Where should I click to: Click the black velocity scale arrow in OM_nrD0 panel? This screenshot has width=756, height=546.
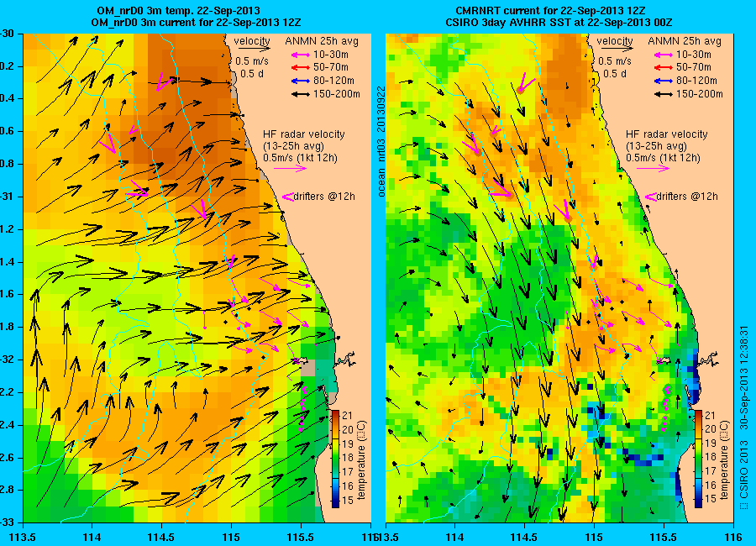(x=254, y=48)
